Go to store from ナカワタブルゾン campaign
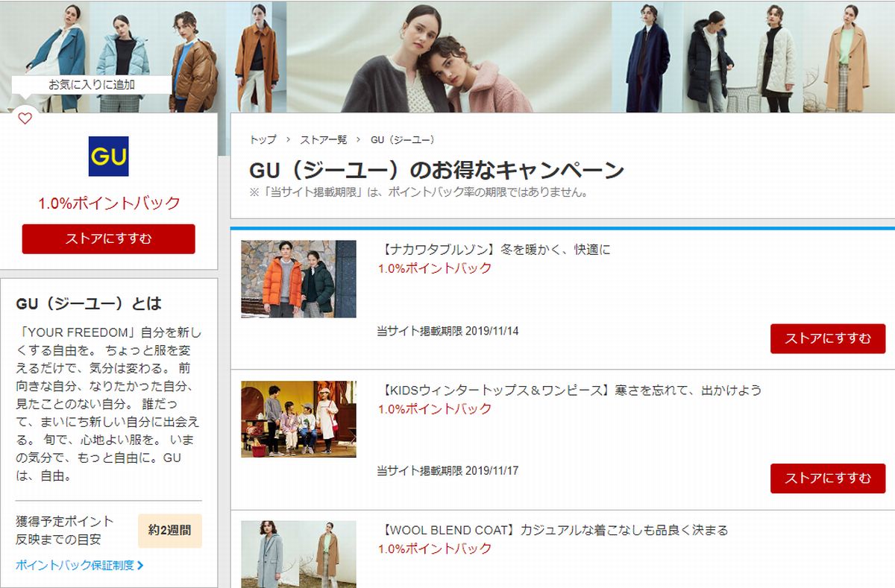Screen dimensions: 895x588 pos(828,338)
